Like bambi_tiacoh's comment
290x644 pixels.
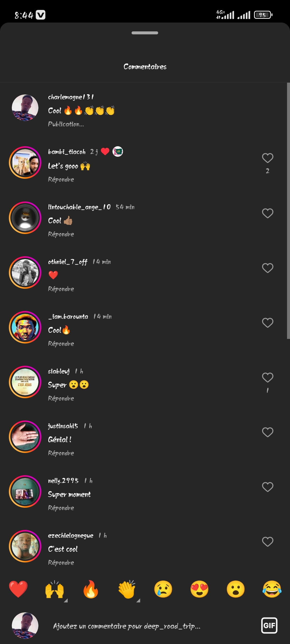click(267, 158)
